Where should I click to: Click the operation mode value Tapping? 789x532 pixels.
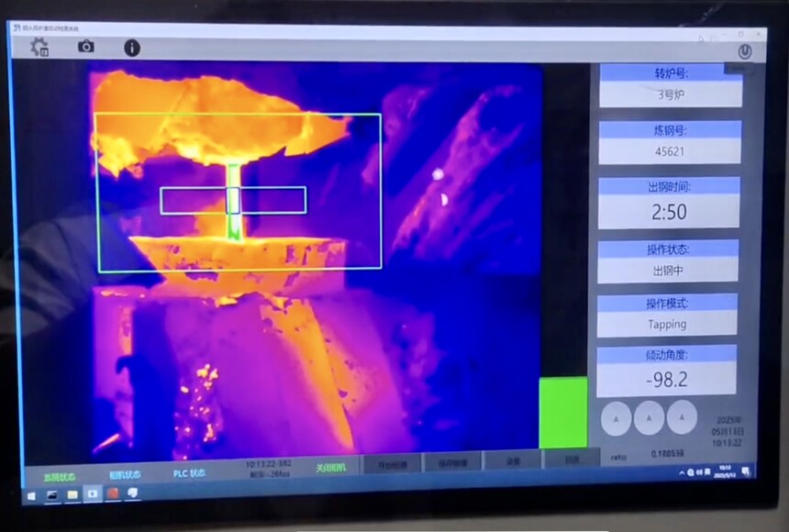(x=667, y=324)
